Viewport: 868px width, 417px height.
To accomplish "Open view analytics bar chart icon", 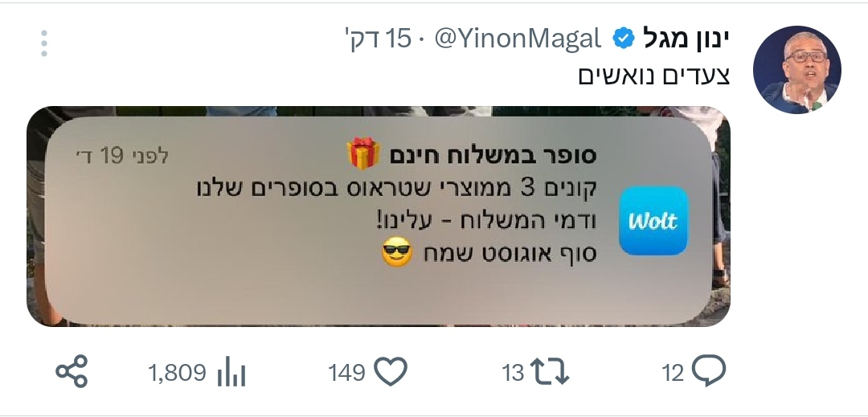I will point(231,371).
